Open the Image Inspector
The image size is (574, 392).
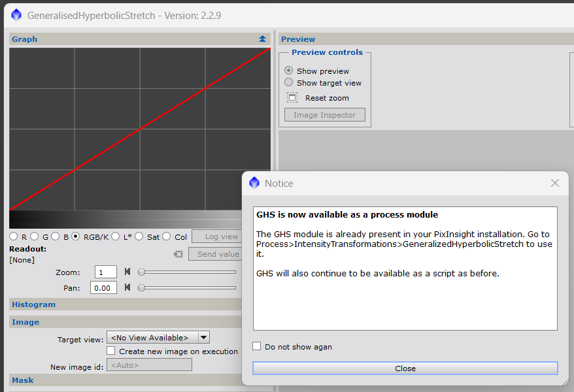click(325, 115)
